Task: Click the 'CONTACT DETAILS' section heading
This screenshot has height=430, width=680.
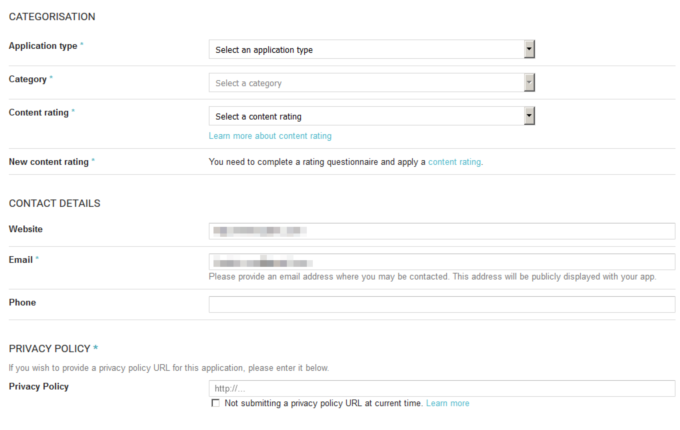Action: [55, 203]
